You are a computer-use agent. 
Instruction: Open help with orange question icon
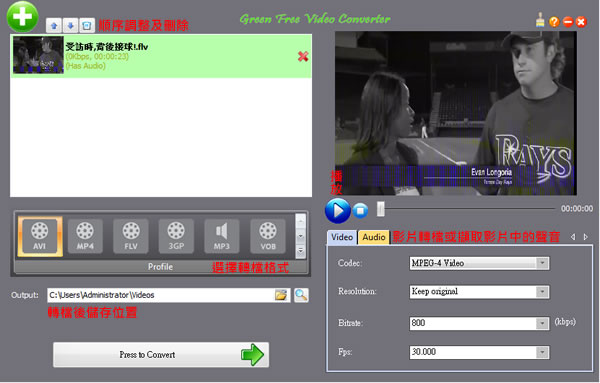pos(554,22)
